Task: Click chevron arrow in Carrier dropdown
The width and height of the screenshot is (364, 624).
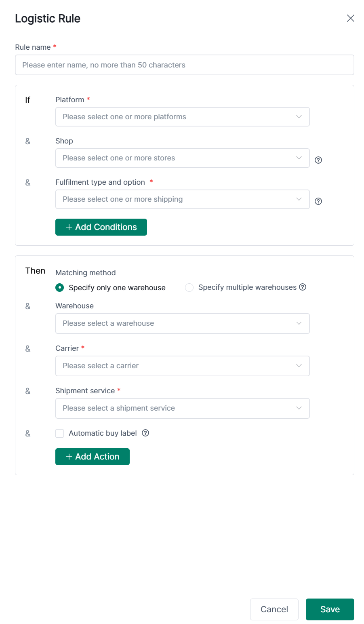Action: point(299,366)
